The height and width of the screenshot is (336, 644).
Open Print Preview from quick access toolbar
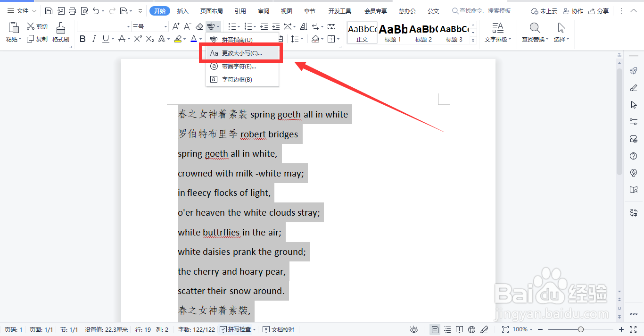click(84, 11)
